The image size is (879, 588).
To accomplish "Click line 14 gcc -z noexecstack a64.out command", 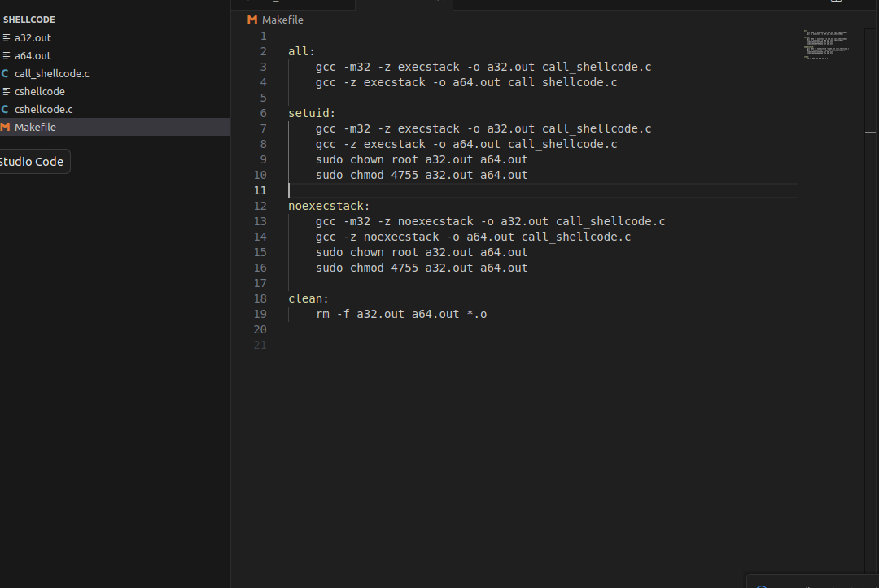I will coord(473,237).
